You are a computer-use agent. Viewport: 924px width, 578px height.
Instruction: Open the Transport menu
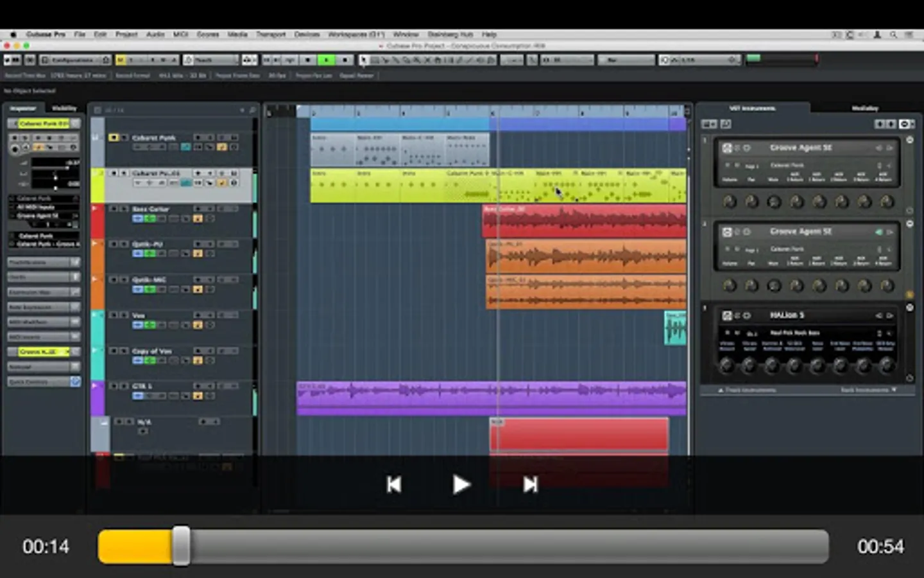coord(271,35)
